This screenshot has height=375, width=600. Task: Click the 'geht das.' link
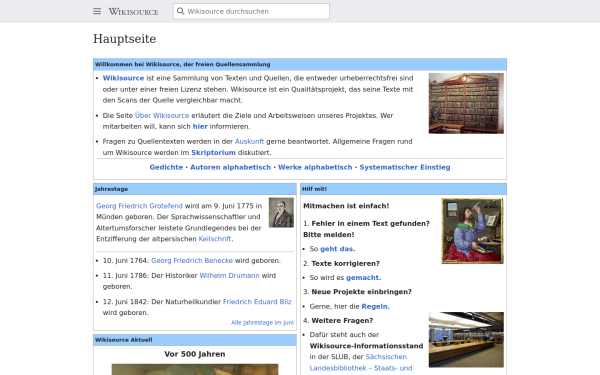point(338,249)
